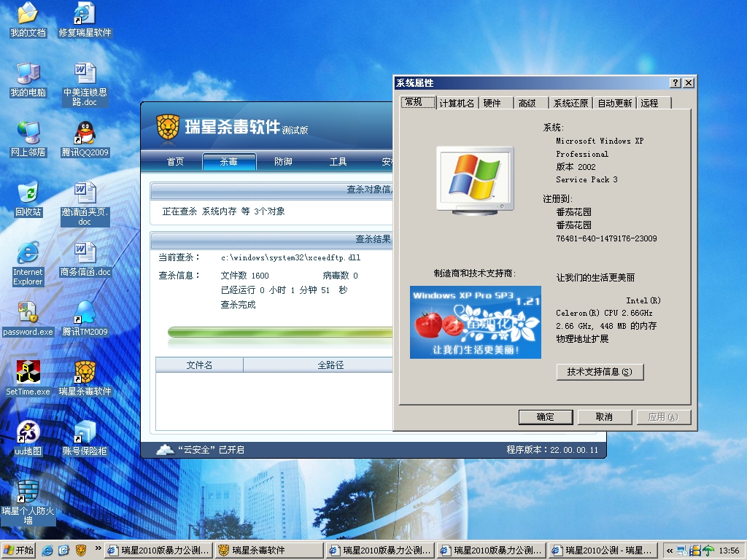Screen dimensions: 747x560
Task: Launch 腾讯QQ2009 from the desktop
Action: point(85,140)
